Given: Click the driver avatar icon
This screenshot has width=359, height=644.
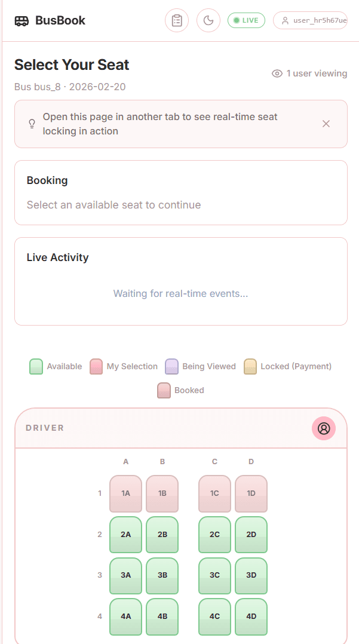Looking at the screenshot, I should pos(324,428).
